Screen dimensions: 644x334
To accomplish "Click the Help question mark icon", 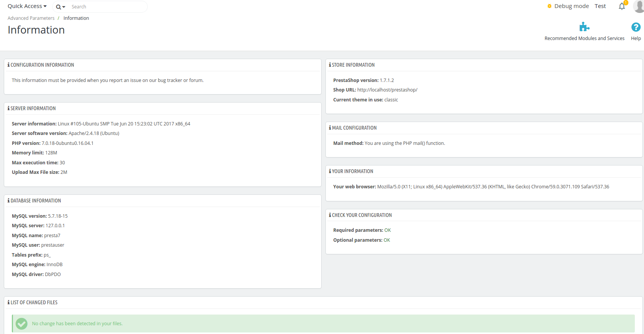I will [636, 27].
